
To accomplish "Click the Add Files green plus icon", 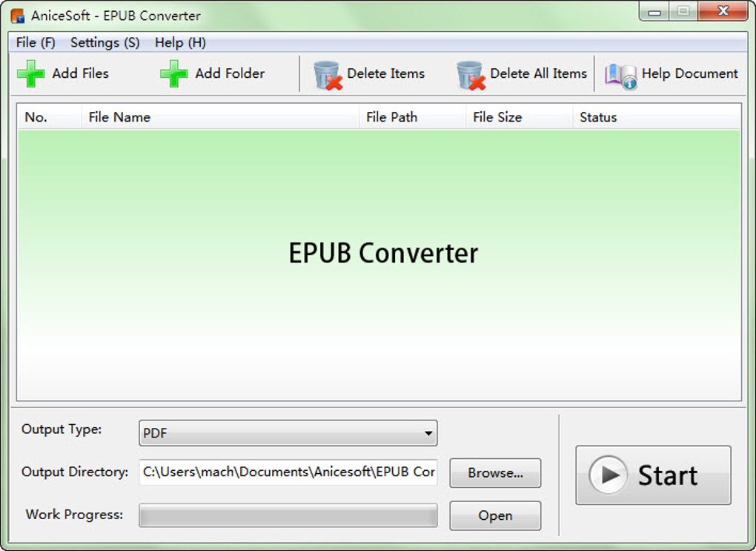I will 31,73.
